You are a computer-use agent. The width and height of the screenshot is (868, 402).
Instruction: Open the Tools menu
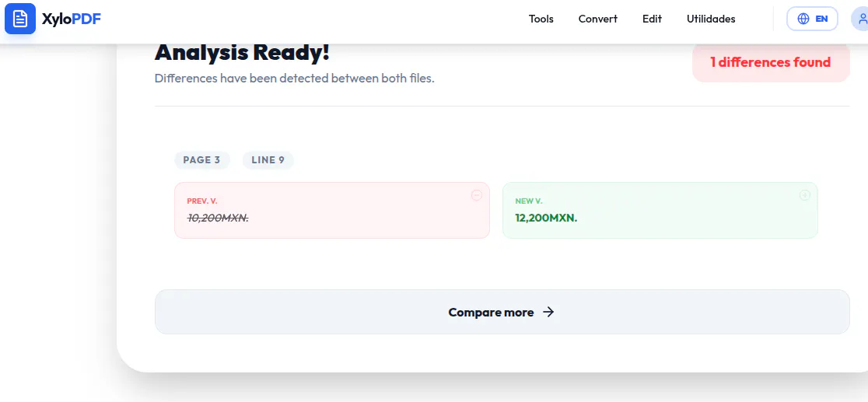point(541,19)
